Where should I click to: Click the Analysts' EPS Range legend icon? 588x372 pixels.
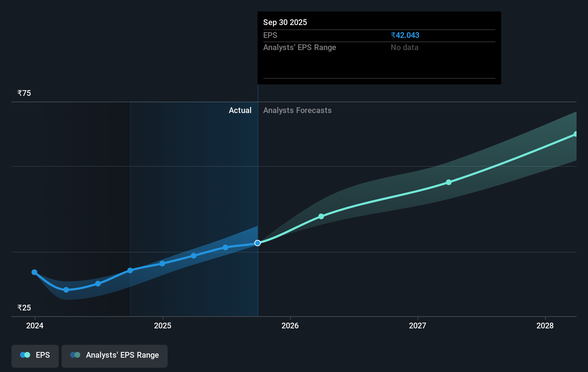[x=75, y=355]
